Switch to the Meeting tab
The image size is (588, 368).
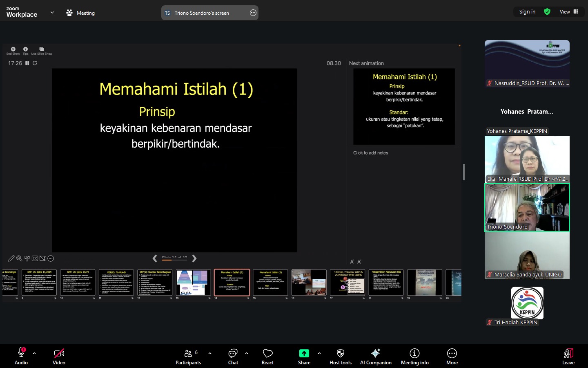tap(80, 13)
